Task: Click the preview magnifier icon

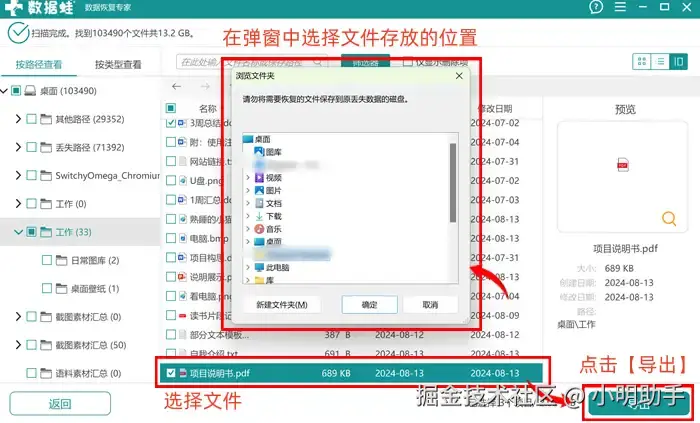Action: tap(669, 219)
